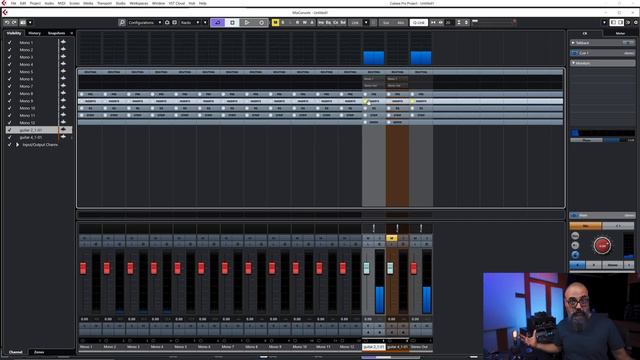Toggle visibility check for Input/Output Channels
Viewport: 640px width, 360px height.
10,144
